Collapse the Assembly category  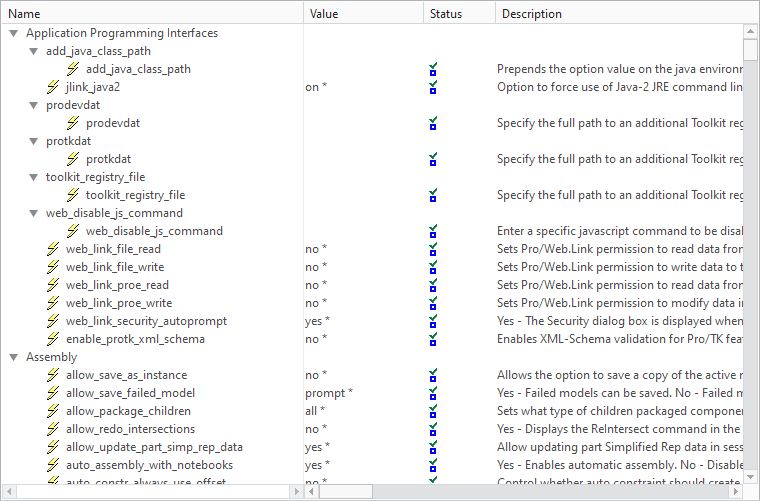coord(14,358)
